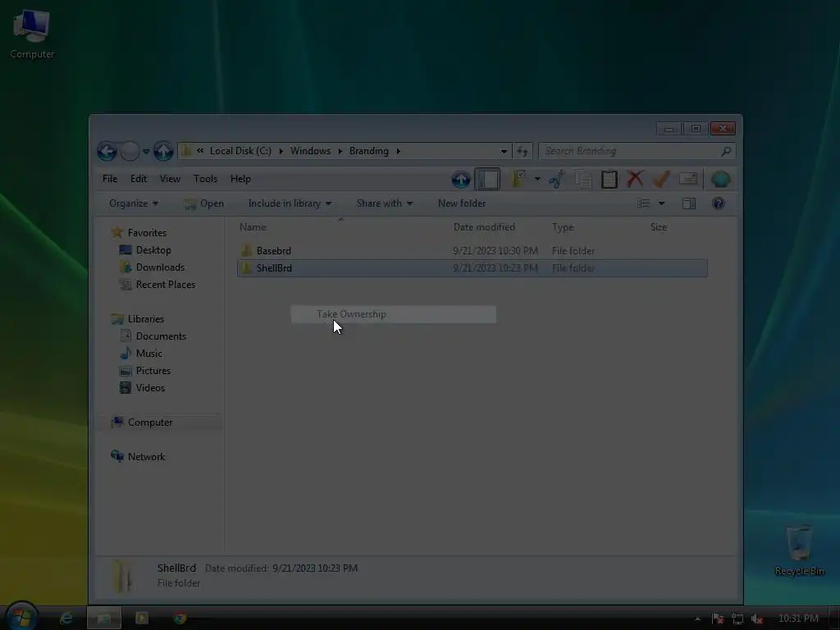Sort by the Size column header
840x630 pixels.
[x=659, y=227]
